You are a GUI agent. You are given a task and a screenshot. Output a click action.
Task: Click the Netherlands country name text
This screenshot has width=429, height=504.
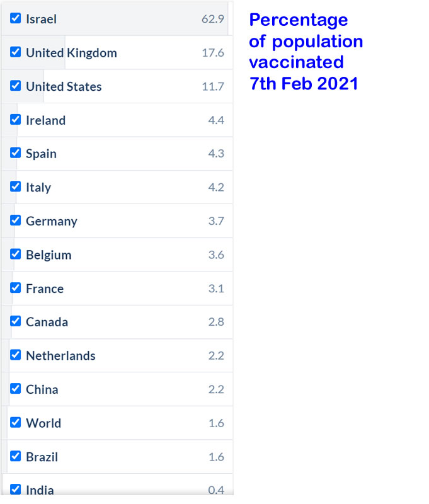point(60,355)
